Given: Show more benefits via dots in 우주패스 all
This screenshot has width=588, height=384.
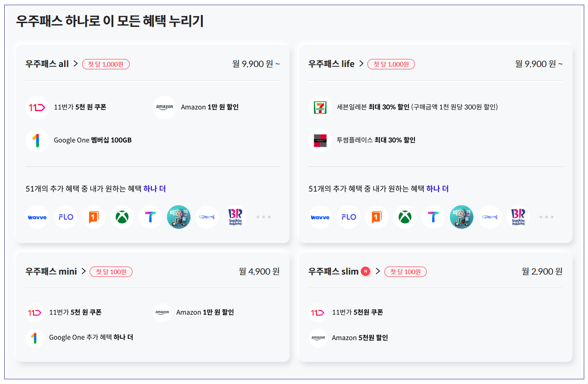Looking at the screenshot, I should [264, 217].
